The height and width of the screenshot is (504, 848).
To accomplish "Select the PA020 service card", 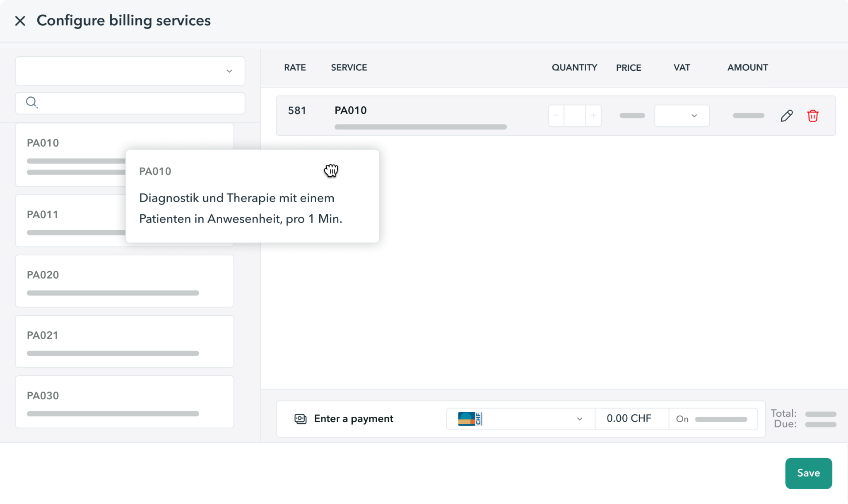I will click(124, 281).
